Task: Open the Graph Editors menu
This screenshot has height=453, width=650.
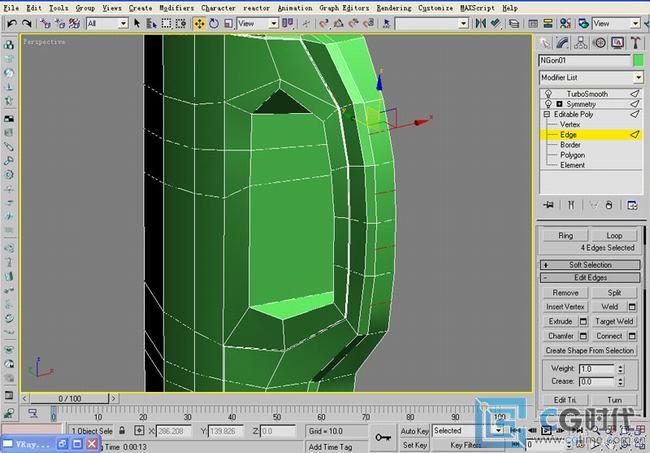Action: tap(344, 8)
